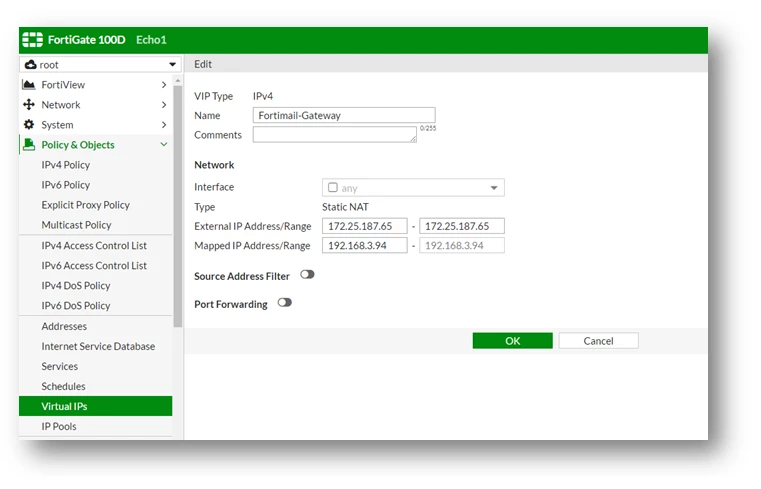Click the Policy & Objects icon
The width and height of the screenshot is (761, 489).
pos(29,145)
